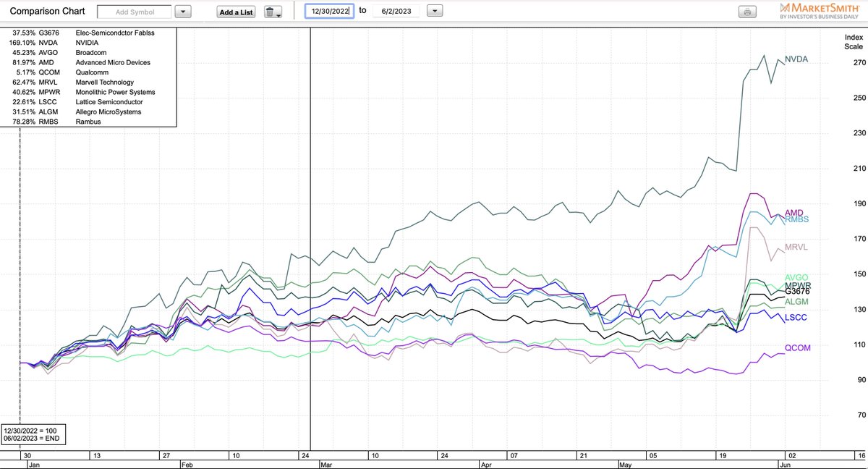Click the NVDA line label on chart
868x469 pixels.
tap(796, 59)
